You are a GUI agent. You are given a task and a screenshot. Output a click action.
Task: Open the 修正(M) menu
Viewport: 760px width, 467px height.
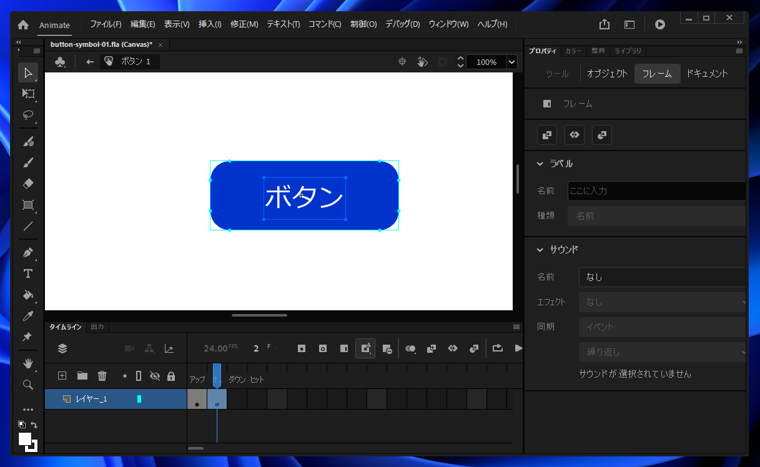click(244, 24)
